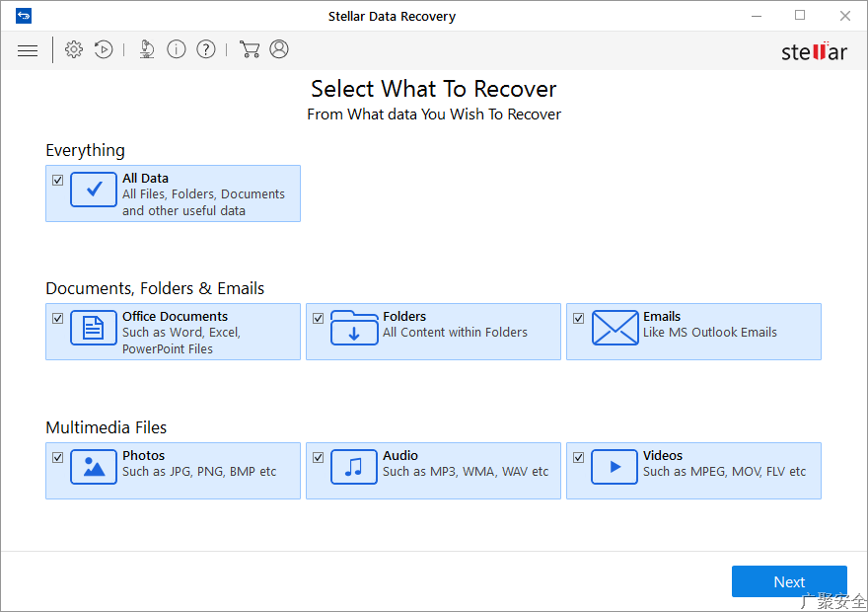The width and height of the screenshot is (868, 612).
Task: Uncheck the All Data checkbox
Action: click(x=58, y=180)
